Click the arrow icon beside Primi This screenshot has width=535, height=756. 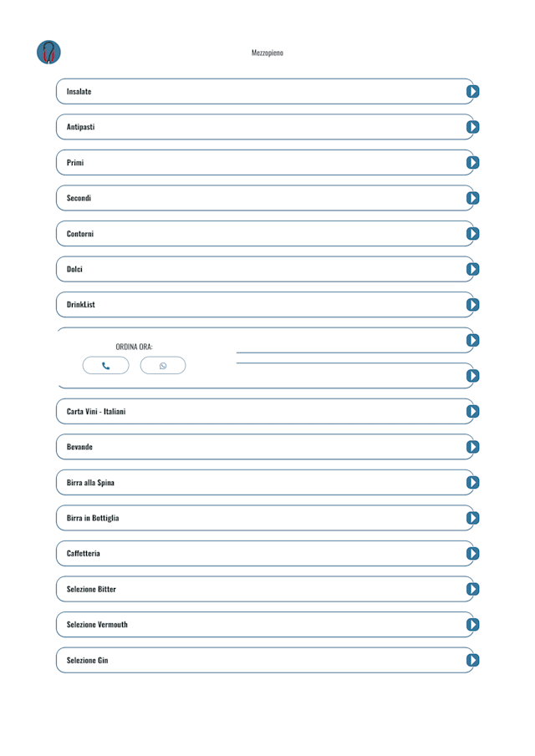coord(472,163)
